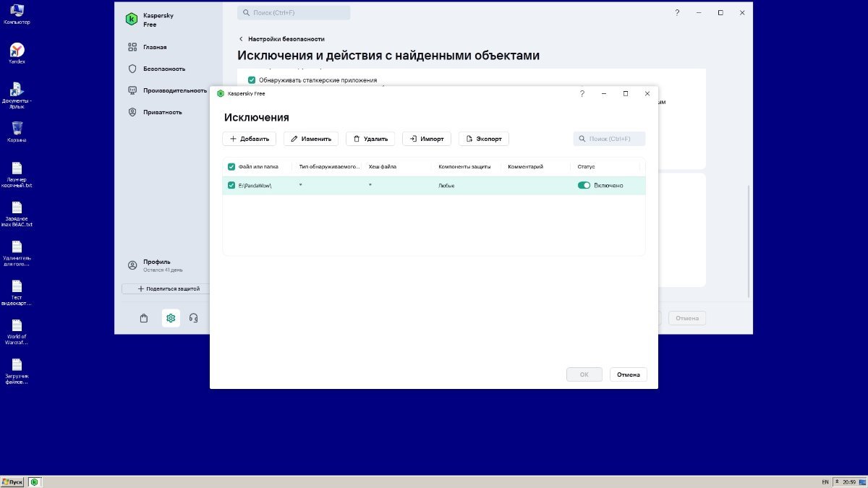Image resolution: width=868 pixels, height=488 pixels.
Task: Uncheck the E:\PandaWow\ row checkbox
Action: pos(231,186)
